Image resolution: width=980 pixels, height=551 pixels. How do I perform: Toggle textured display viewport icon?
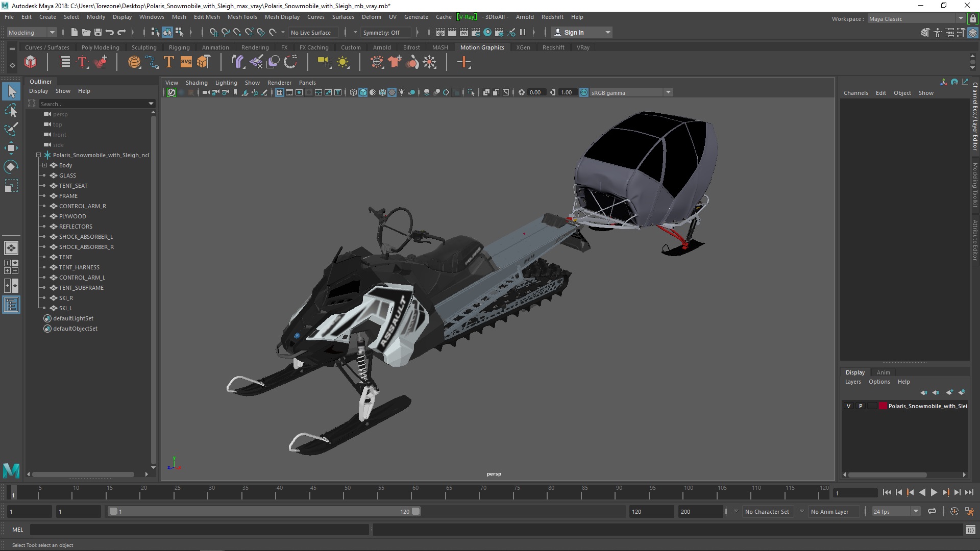point(392,92)
